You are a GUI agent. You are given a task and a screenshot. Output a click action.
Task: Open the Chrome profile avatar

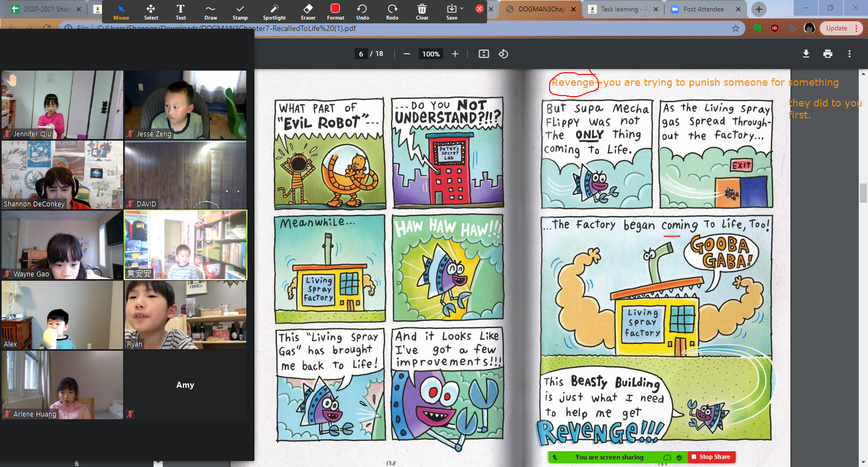coord(809,28)
